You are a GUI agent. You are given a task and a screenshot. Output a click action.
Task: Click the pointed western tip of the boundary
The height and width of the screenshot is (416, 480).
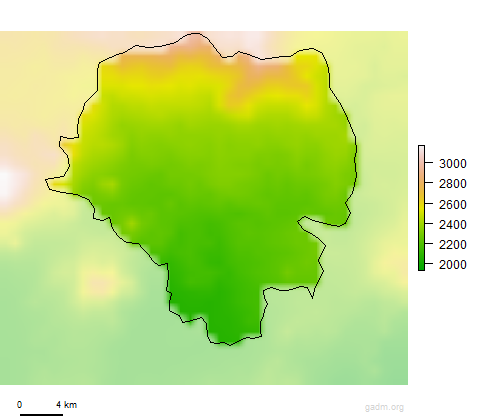click(47, 180)
